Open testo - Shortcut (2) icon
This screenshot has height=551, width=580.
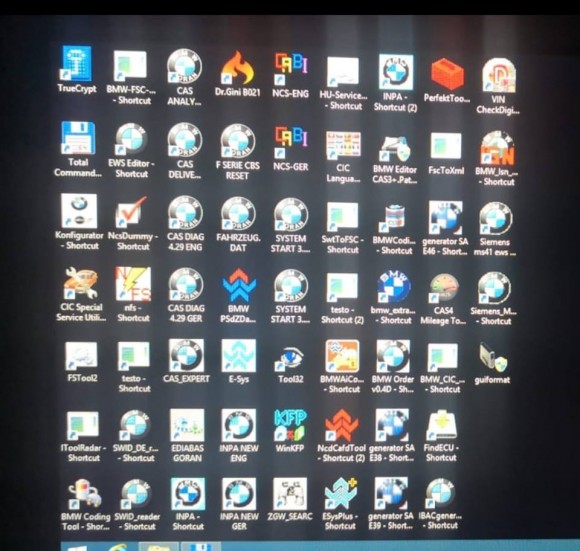[x=342, y=288]
